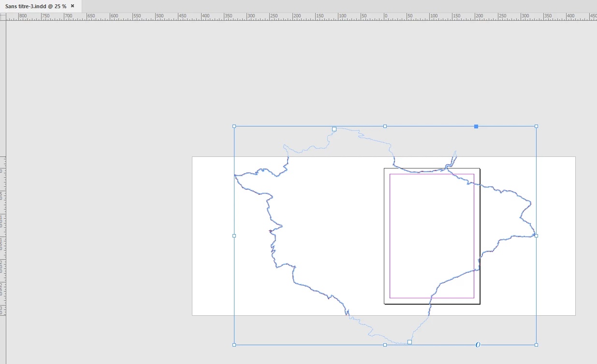Click inside the magenta margin guide on the page

[x=432, y=236]
